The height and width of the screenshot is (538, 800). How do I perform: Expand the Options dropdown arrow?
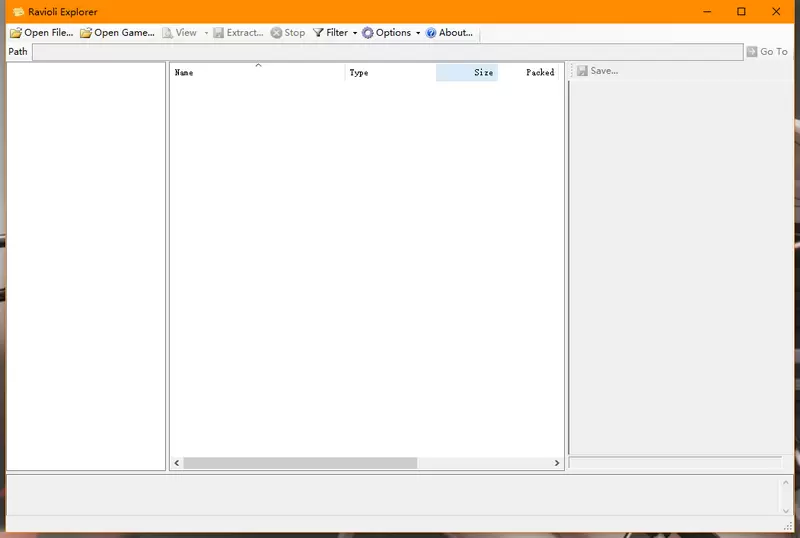(418, 33)
